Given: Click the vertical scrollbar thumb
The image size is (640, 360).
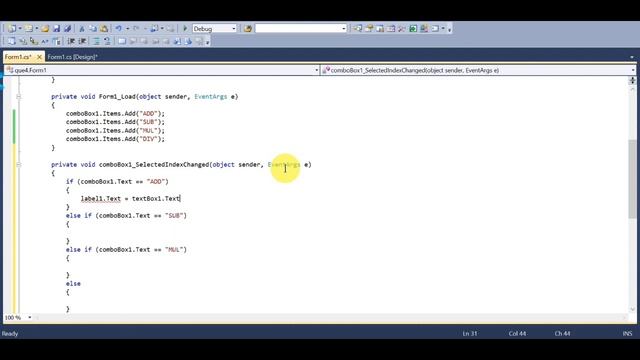Looking at the screenshot, I should coord(632,179).
